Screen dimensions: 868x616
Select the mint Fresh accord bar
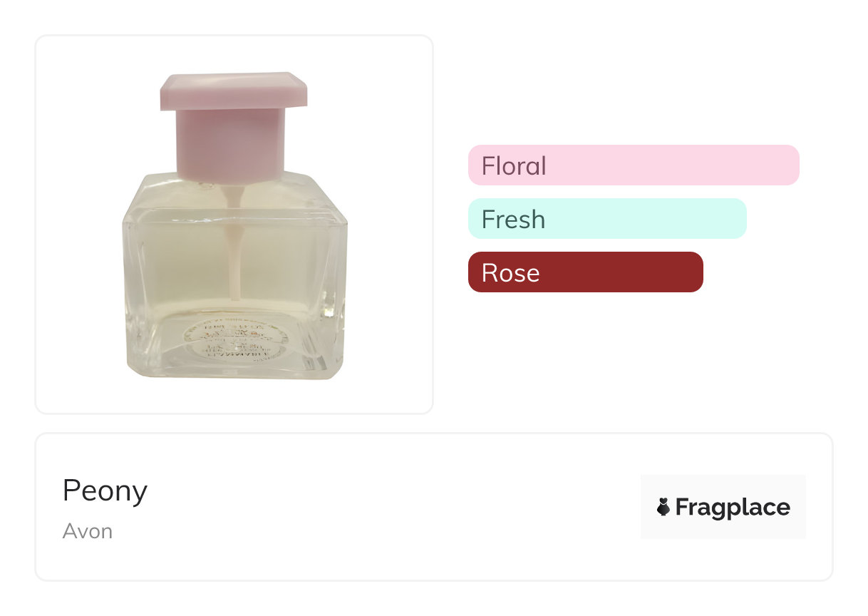tap(607, 219)
